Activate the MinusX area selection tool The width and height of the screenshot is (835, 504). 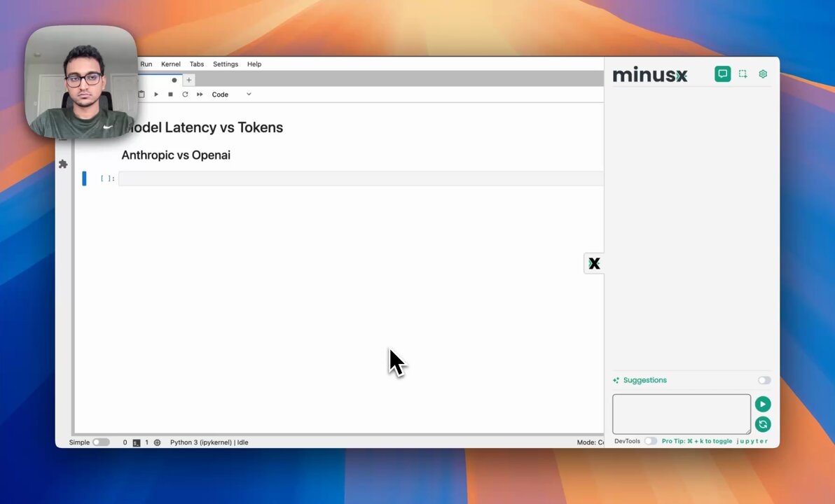point(743,74)
